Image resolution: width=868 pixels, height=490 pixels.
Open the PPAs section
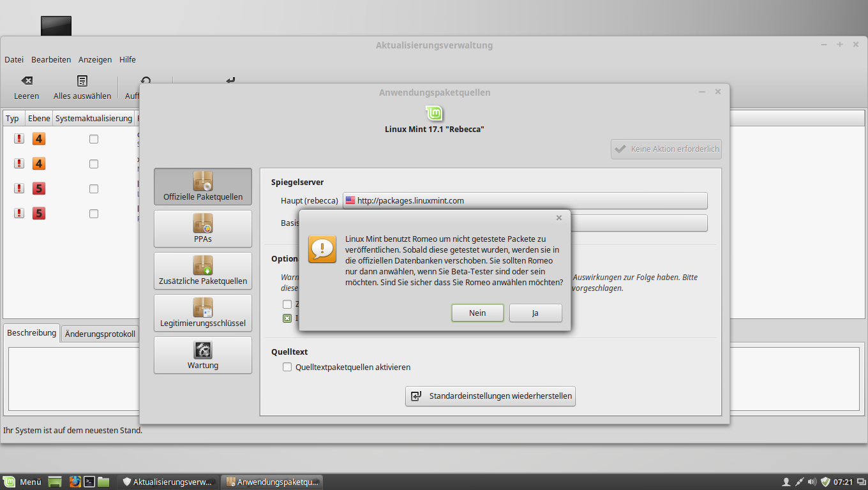[203, 228]
